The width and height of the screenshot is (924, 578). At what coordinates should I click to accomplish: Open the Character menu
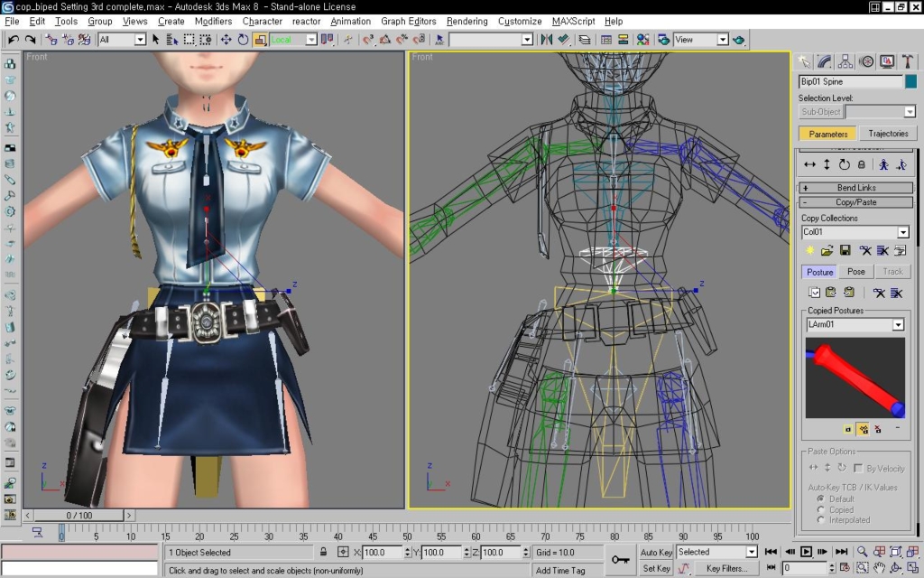tap(263, 22)
